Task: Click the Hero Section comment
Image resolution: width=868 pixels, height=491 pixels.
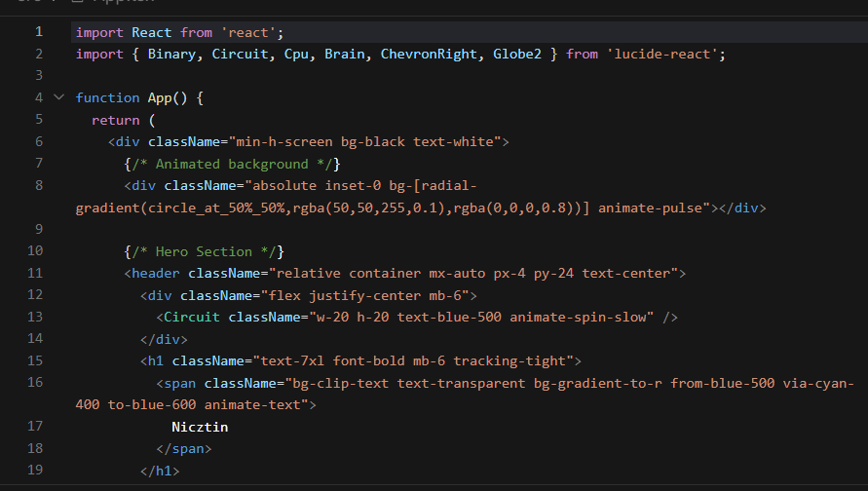Action: (x=204, y=251)
